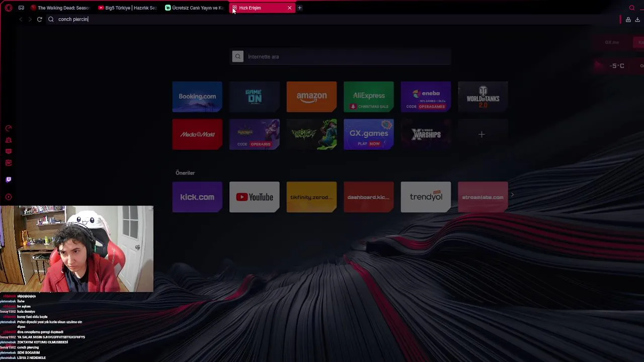644x362 pixels.
Task: Open the player icon in sidebar
Action: coord(8,197)
